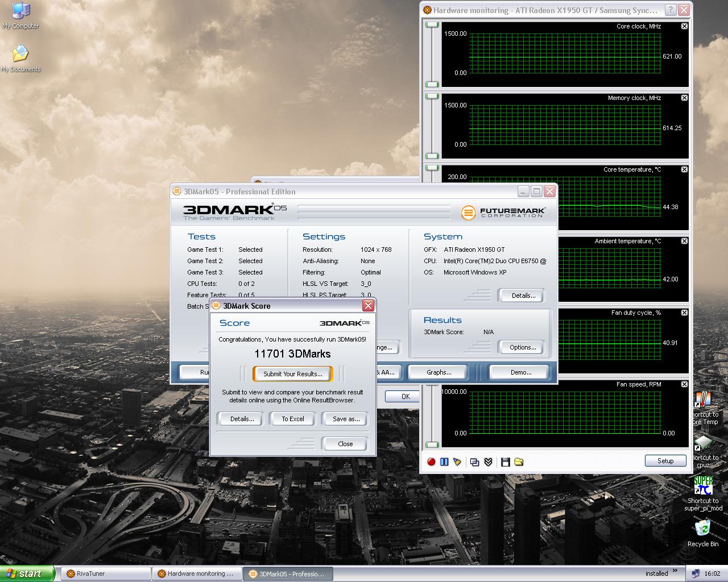Screen dimensions: 728x582
Task: Save monitoring data with the floppy disk icon
Action: [x=505, y=462]
